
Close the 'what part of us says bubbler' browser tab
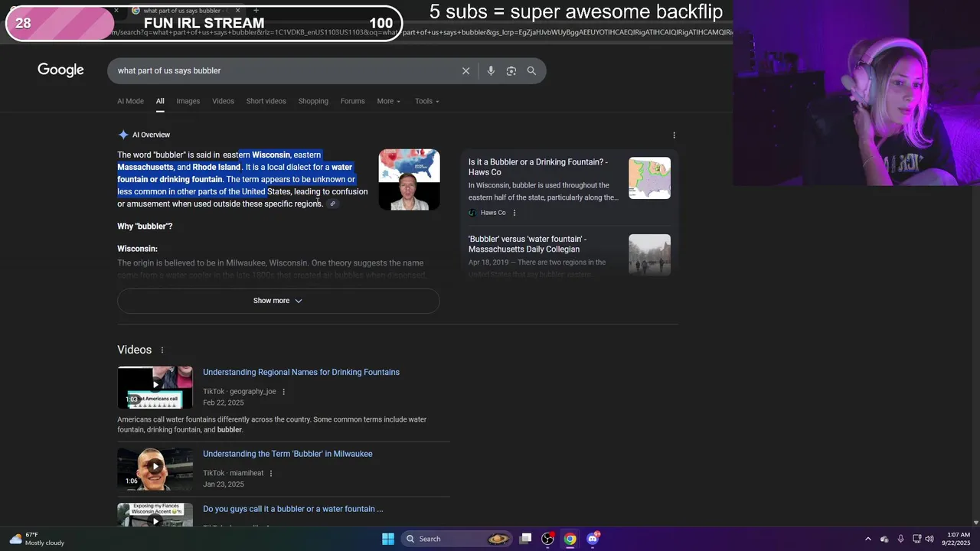237,10
